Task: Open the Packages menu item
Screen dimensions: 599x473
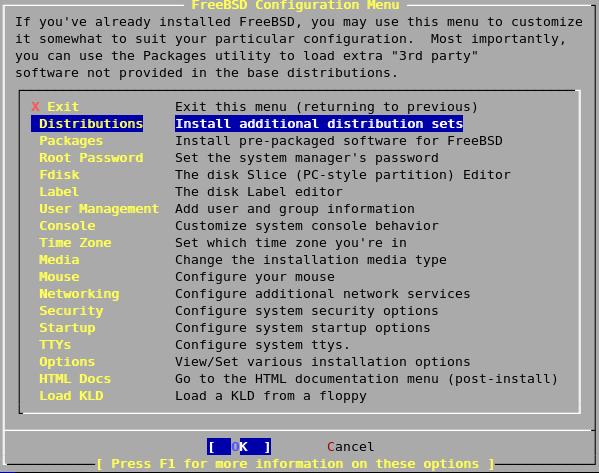Action: 71,141
